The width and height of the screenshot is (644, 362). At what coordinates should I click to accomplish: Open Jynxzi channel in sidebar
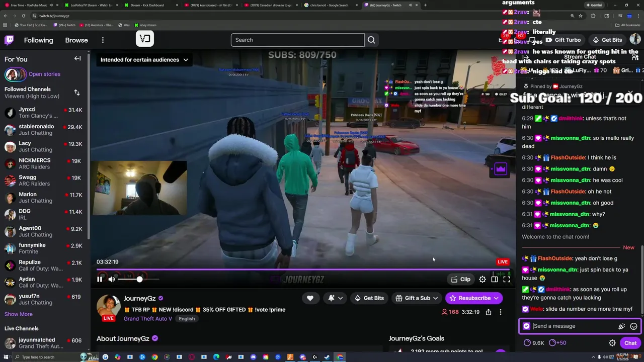[44, 113]
